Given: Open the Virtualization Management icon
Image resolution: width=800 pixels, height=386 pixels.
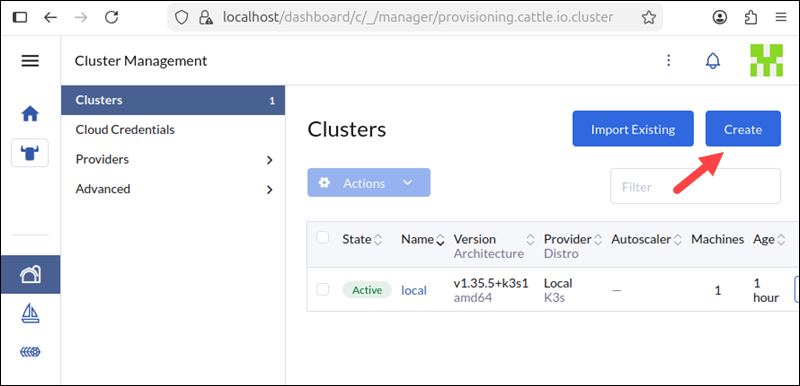Looking at the screenshot, I should [x=30, y=351].
